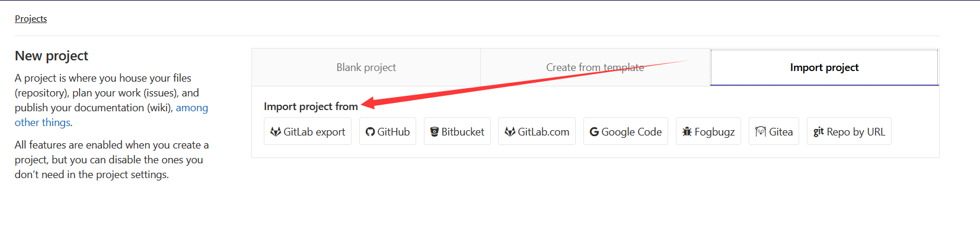980x229 pixels.
Task: Click the GitLab.com fox logo icon
Action: [x=510, y=131]
